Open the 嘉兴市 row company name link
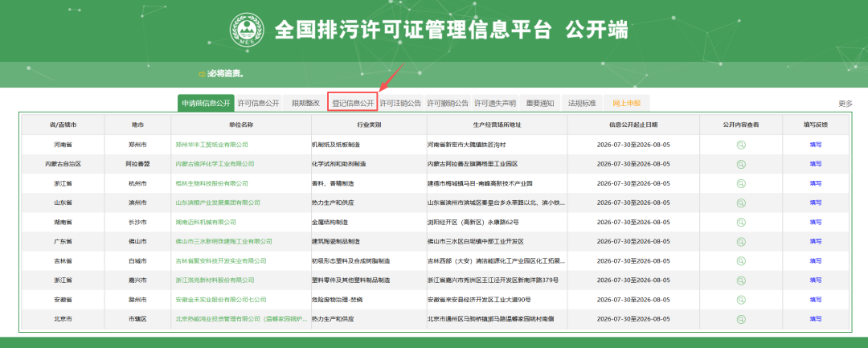868x348 pixels. point(215,280)
